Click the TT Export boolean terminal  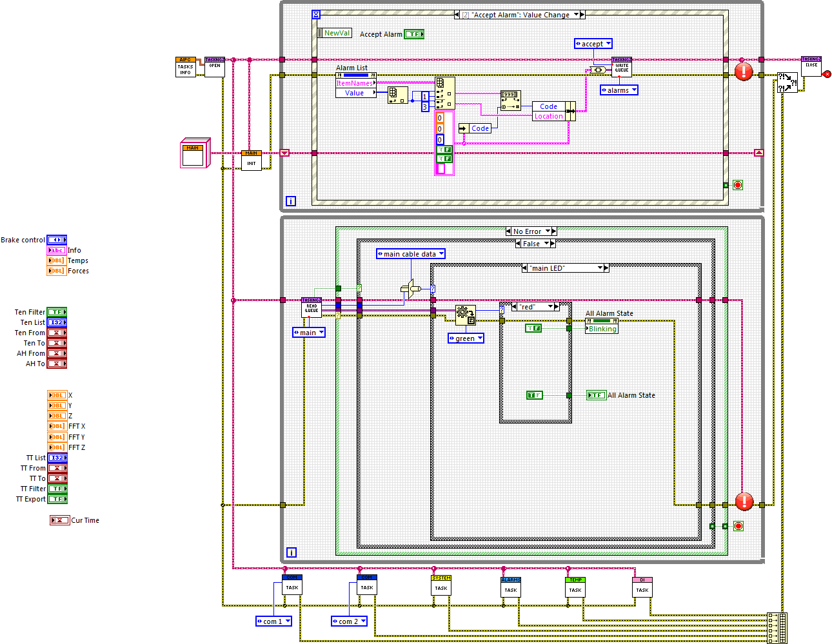pos(57,499)
